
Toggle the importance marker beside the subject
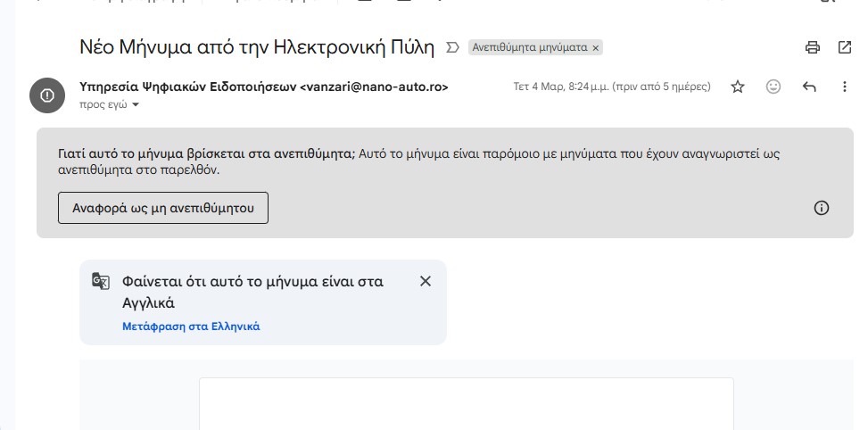[452, 47]
